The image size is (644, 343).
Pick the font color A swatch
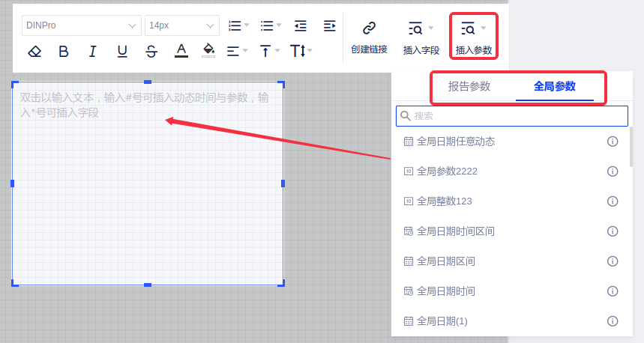point(181,51)
